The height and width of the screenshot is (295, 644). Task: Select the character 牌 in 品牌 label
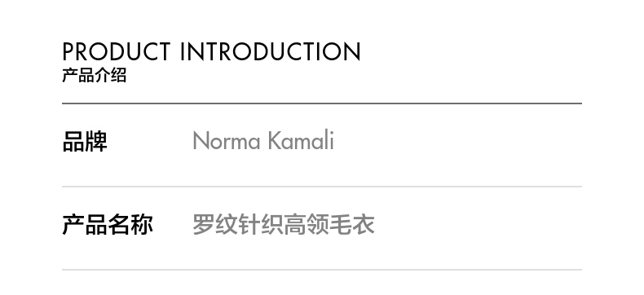pos(96,142)
